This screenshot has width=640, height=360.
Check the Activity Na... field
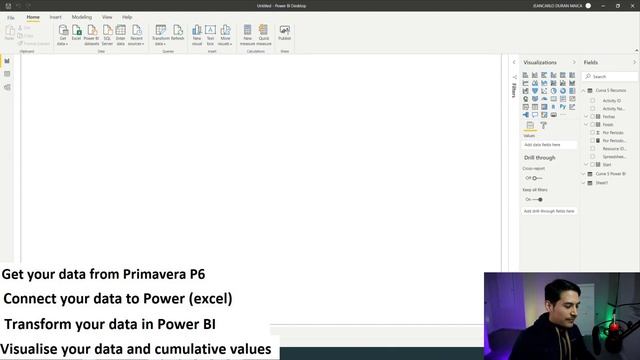[593, 109]
